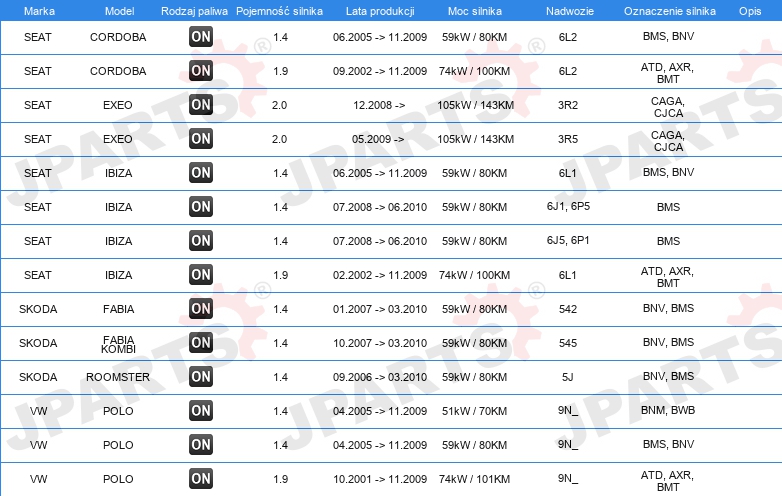782x496 pixels.
Task: Select the FABIA KOMBI model cell
Action: click(x=118, y=344)
